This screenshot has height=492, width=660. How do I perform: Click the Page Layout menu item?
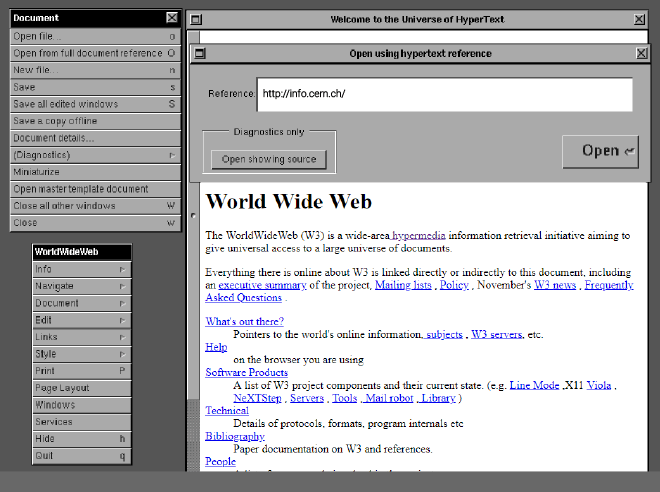[81, 388]
